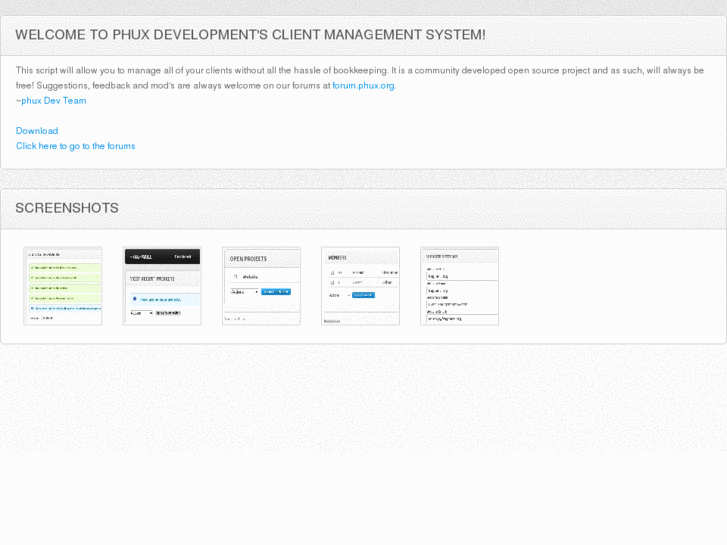The image size is (727, 545).
Task: Click the Screenshots section heading
Action: click(67, 208)
